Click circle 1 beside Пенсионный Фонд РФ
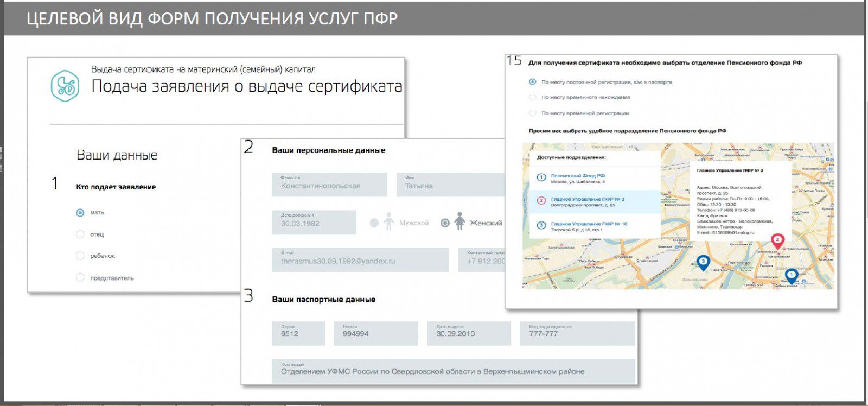The image size is (868, 406). pyautogui.click(x=541, y=177)
